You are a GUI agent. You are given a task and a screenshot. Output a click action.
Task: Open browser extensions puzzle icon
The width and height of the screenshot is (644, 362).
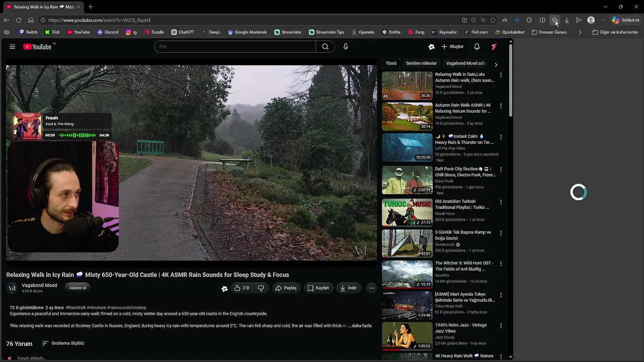[529, 20]
